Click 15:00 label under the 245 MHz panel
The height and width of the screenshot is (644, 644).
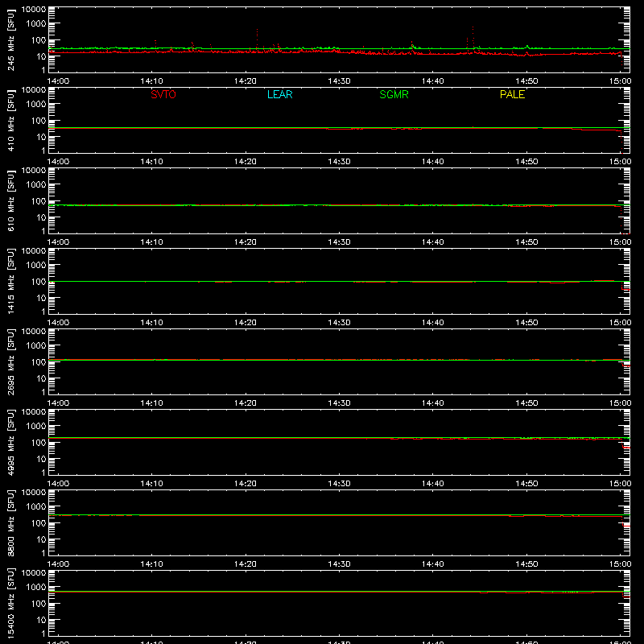[x=620, y=81]
